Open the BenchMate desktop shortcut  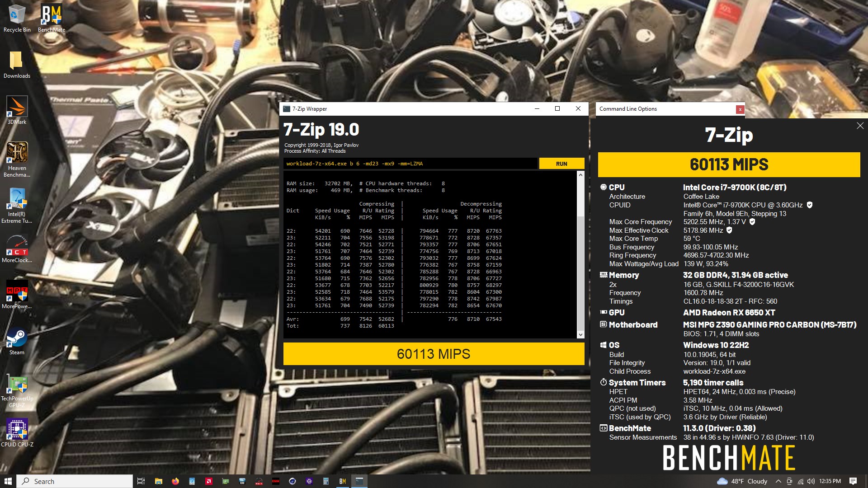tap(52, 18)
